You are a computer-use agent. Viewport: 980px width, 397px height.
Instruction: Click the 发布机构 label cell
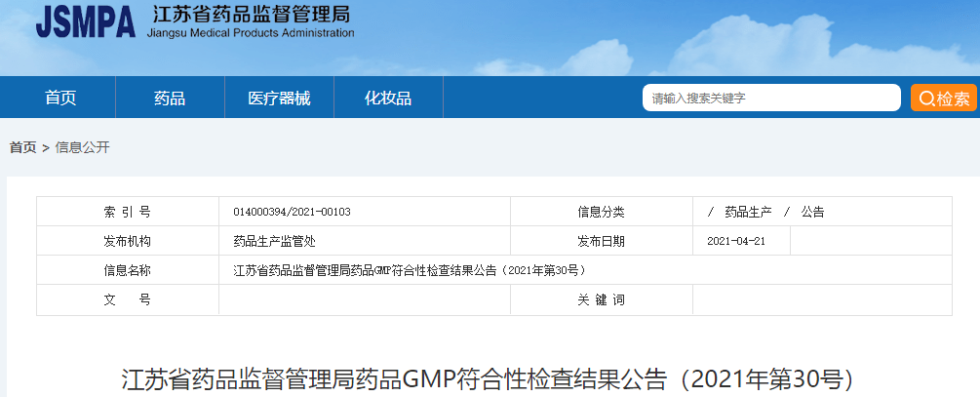(x=128, y=241)
